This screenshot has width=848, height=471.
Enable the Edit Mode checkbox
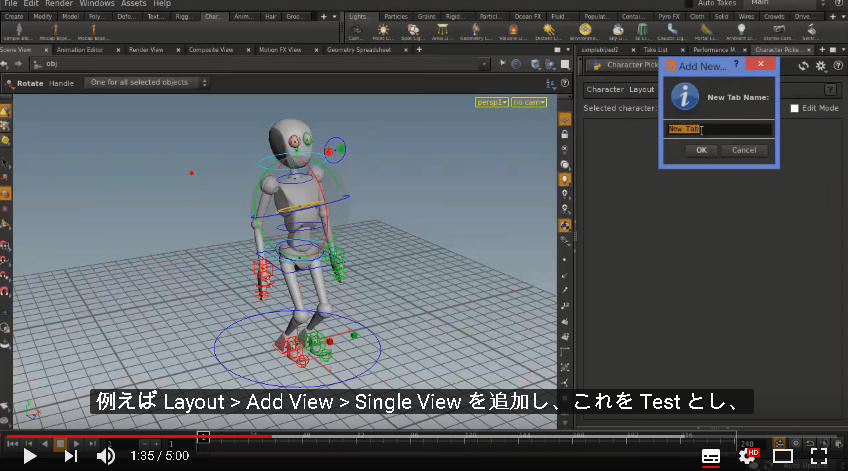(794, 108)
